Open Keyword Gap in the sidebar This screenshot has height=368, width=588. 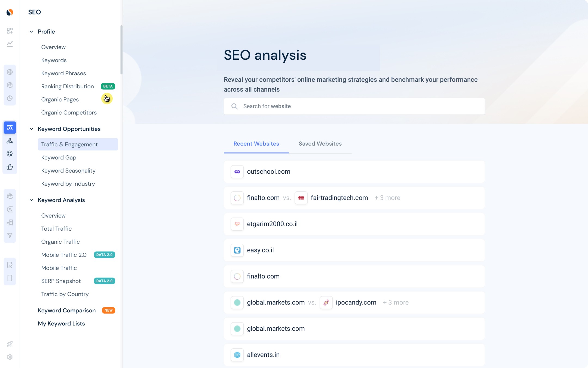59,158
